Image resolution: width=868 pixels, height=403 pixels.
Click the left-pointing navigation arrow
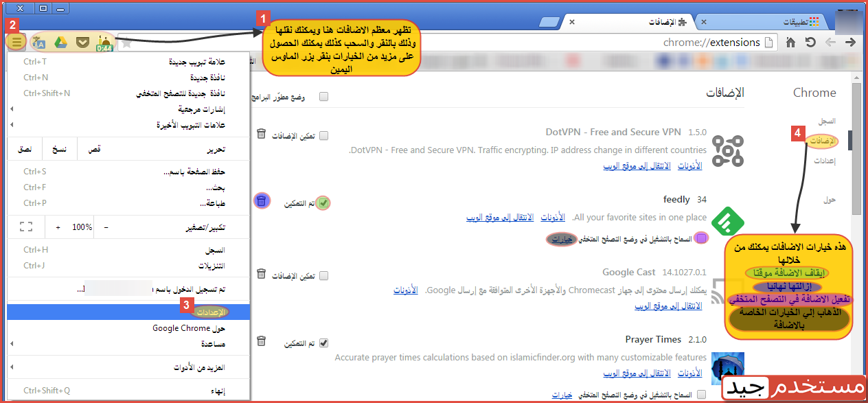(831, 43)
